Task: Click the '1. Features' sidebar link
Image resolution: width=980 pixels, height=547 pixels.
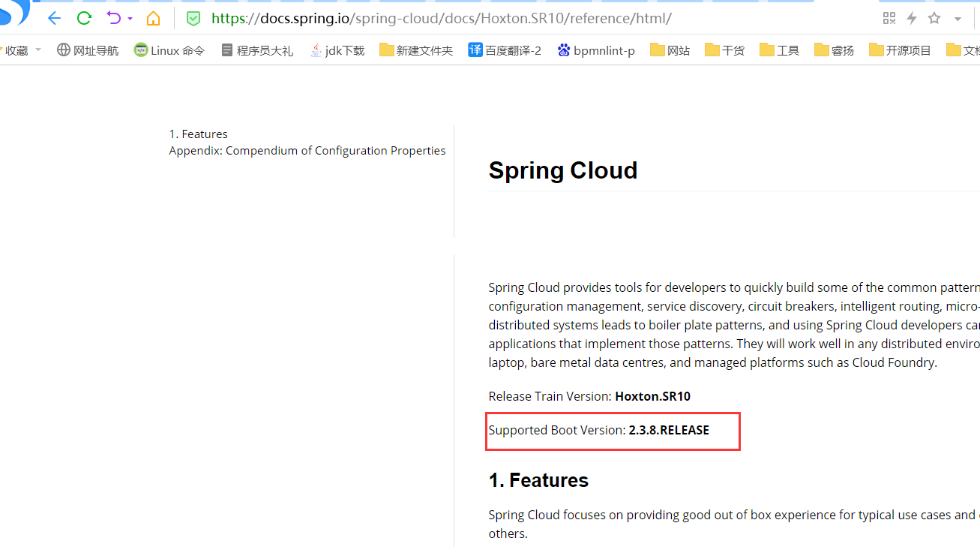Action: click(x=199, y=134)
